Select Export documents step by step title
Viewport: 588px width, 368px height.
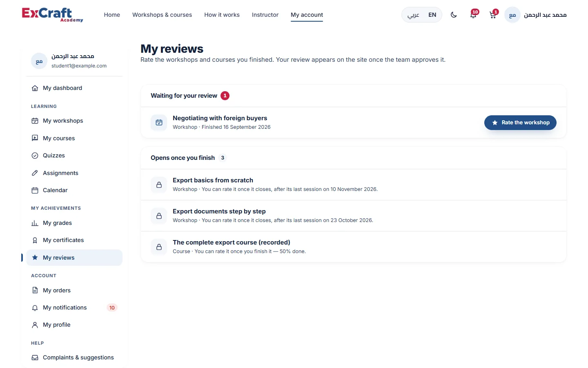point(219,211)
